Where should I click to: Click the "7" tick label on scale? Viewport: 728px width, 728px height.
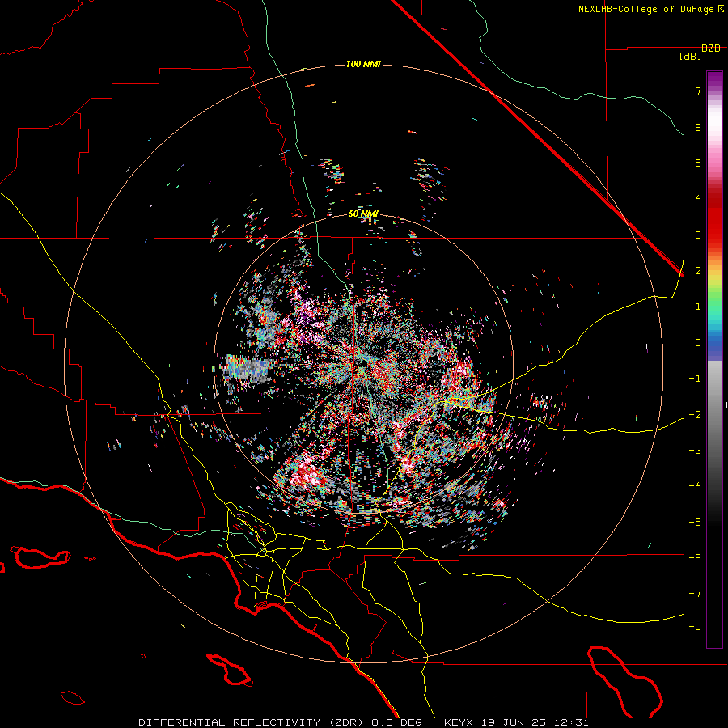[x=698, y=91]
